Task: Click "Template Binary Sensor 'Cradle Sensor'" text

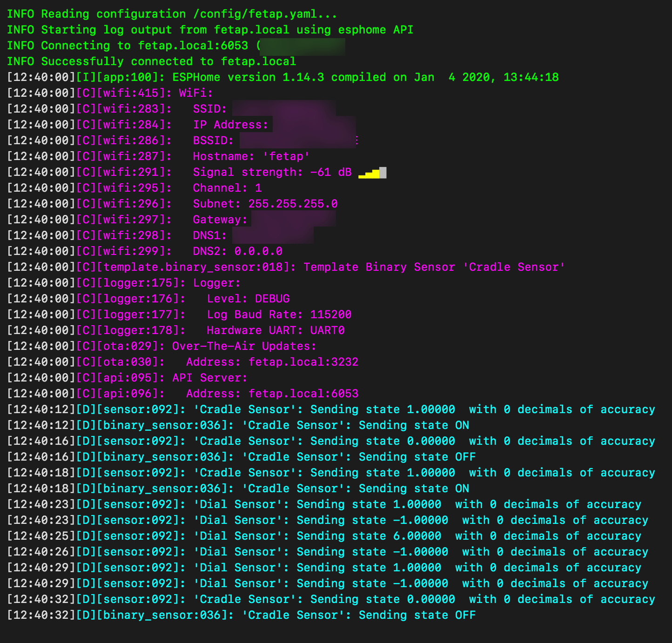Action: pyautogui.click(x=434, y=267)
